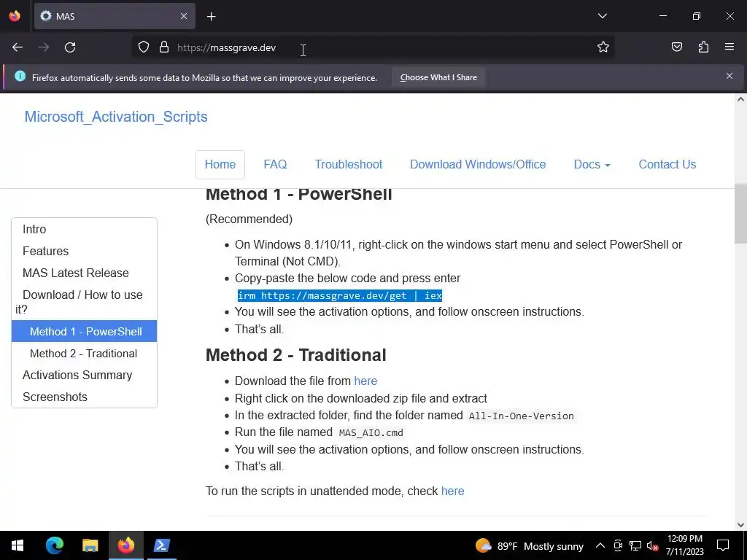Bookmark this page with the star icon
This screenshot has height=560, width=747.
(x=603, y=47)
